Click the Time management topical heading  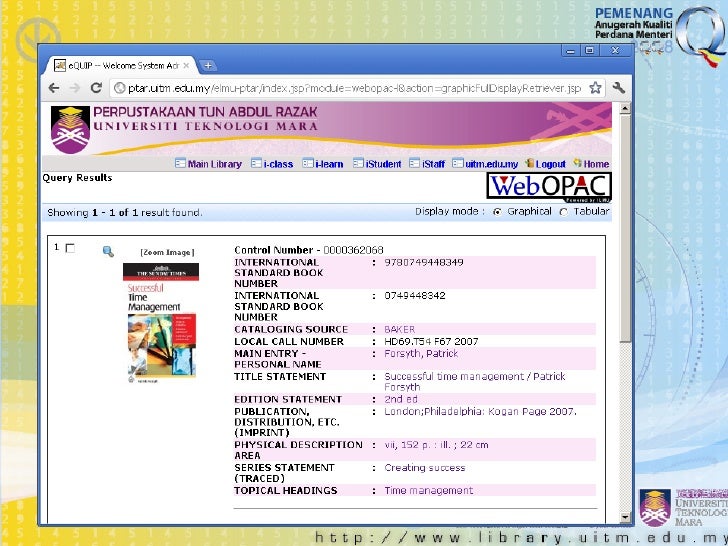point(429,490)
